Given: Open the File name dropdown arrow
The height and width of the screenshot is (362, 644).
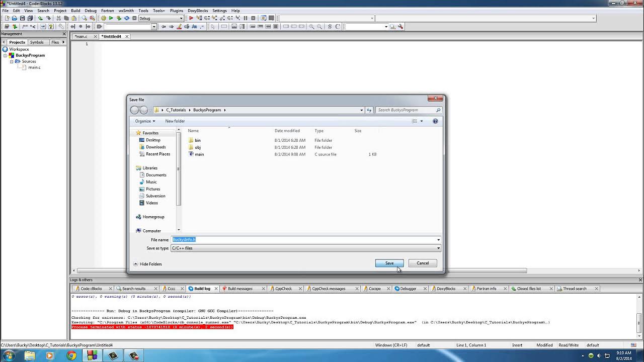Looking at the screenshot, I should (438, 240).
